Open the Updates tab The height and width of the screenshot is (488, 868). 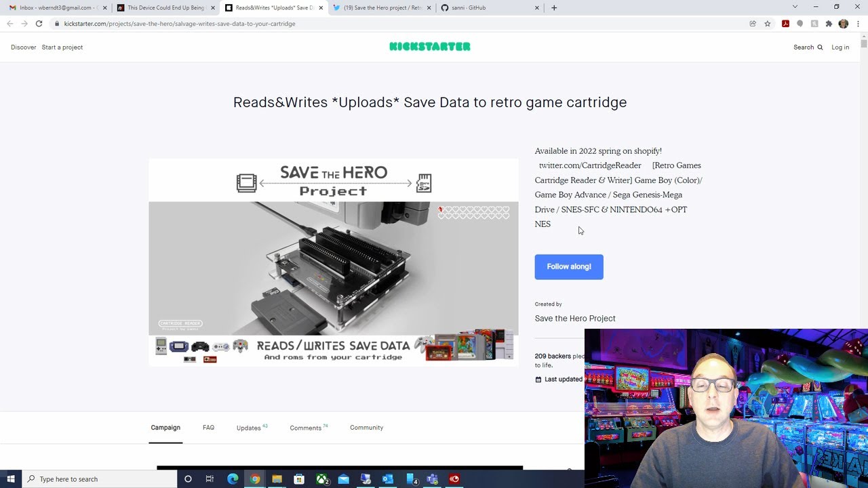(x=252, y=428)
